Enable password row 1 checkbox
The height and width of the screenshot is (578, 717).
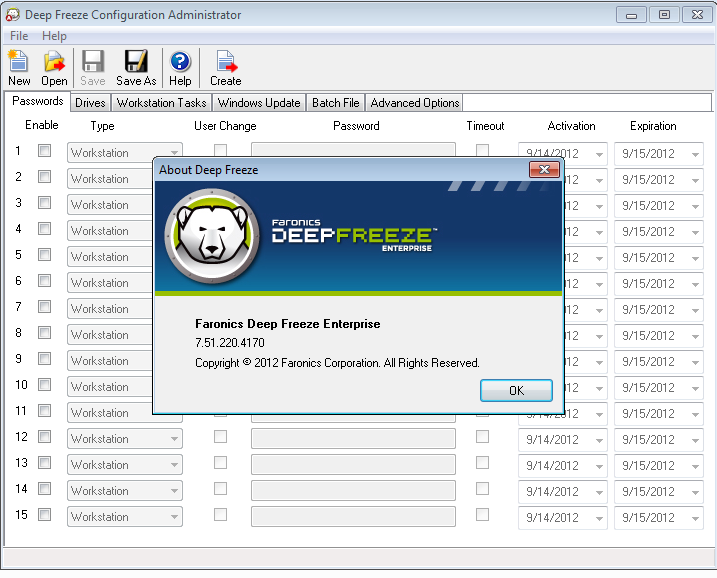[x=44, y=150]
